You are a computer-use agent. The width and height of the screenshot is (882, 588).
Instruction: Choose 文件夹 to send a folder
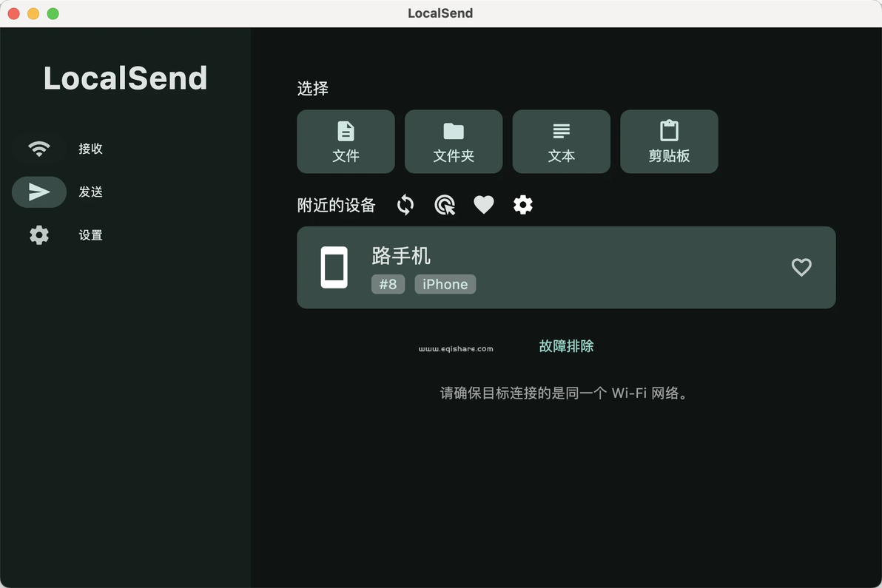coord(454,142)
